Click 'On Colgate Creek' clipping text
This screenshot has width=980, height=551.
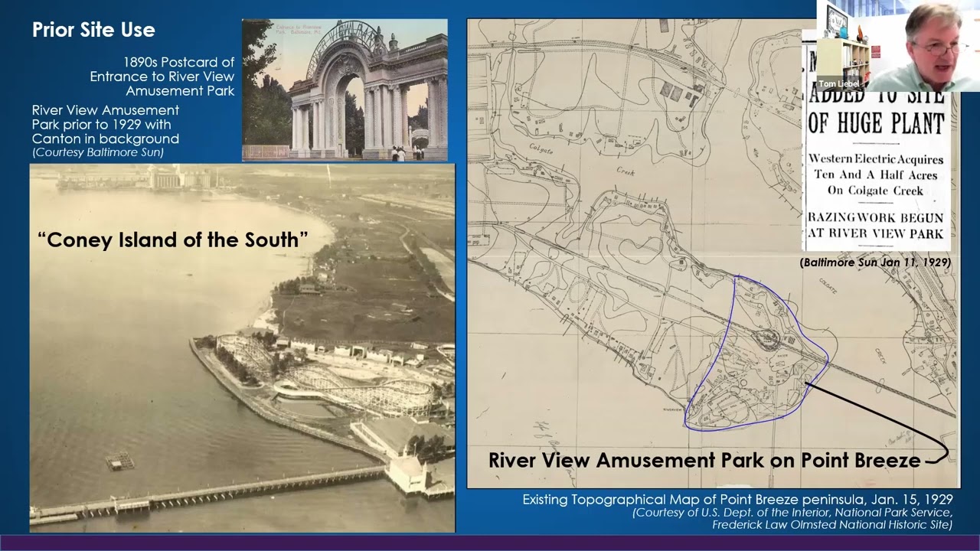tap(876, 190)
